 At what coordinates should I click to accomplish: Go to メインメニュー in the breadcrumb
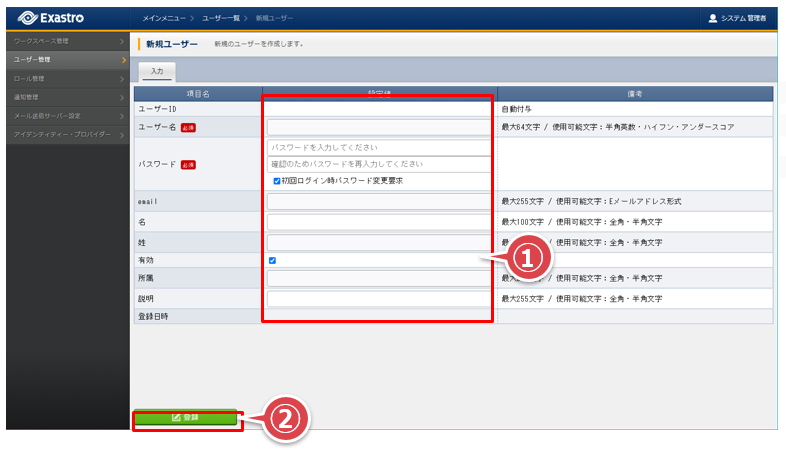click(x=164, y=18)
